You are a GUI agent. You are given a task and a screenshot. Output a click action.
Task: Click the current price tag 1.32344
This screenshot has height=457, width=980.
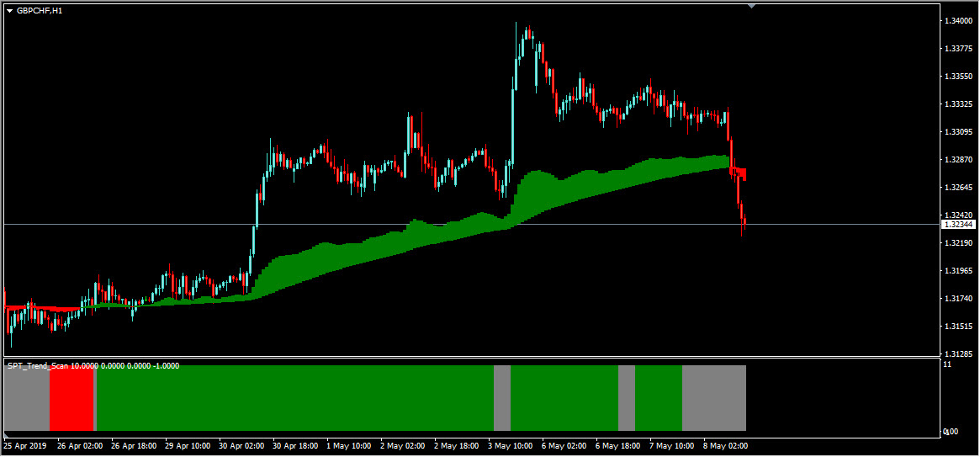959,224
